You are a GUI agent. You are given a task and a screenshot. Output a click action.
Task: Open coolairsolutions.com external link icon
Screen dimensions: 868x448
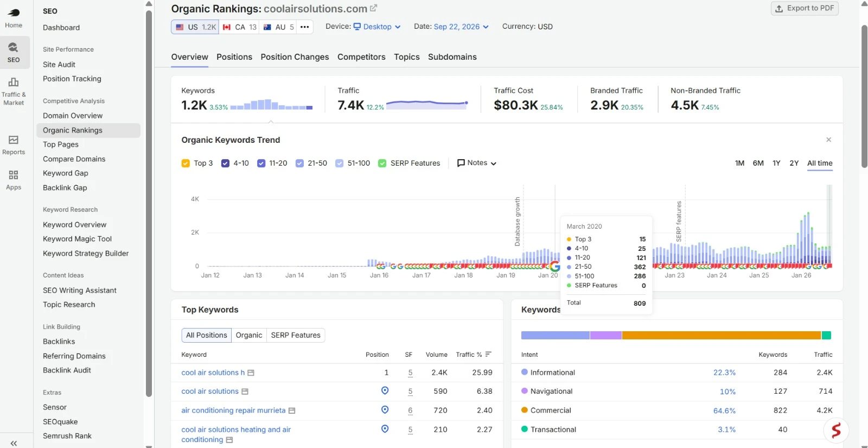pos(373,8)
